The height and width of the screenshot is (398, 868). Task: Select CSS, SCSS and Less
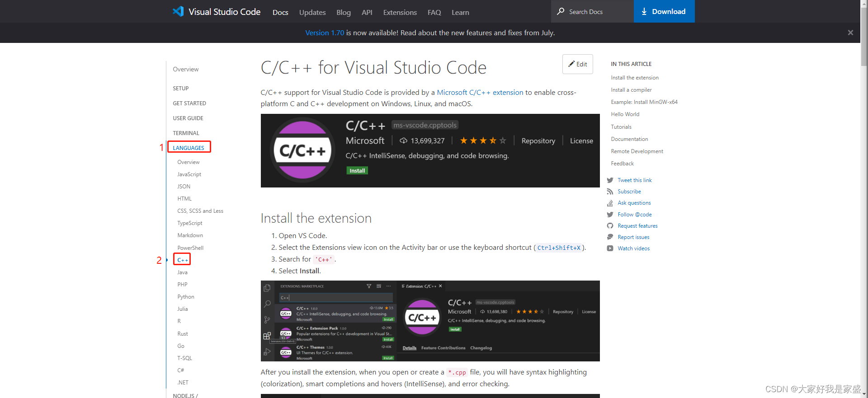click(x=200, y=211)
